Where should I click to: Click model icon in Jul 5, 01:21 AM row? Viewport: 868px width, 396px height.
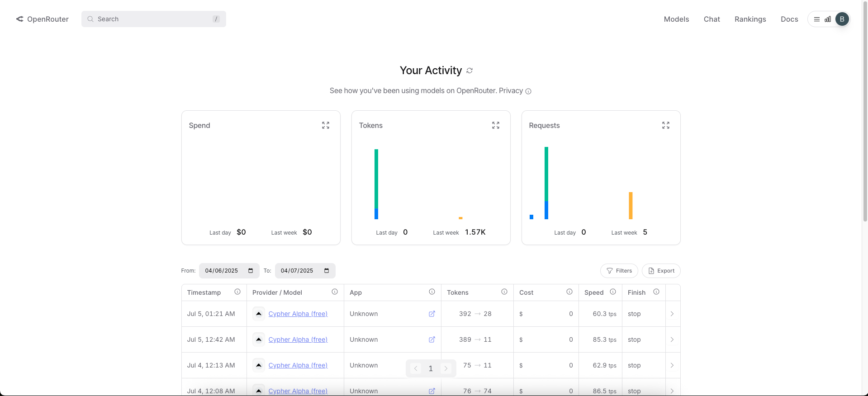[x=259, y=314]
